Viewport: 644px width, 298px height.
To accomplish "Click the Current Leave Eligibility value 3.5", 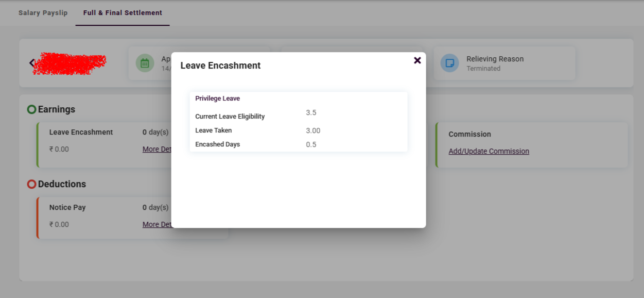I will tap(311, 112).
